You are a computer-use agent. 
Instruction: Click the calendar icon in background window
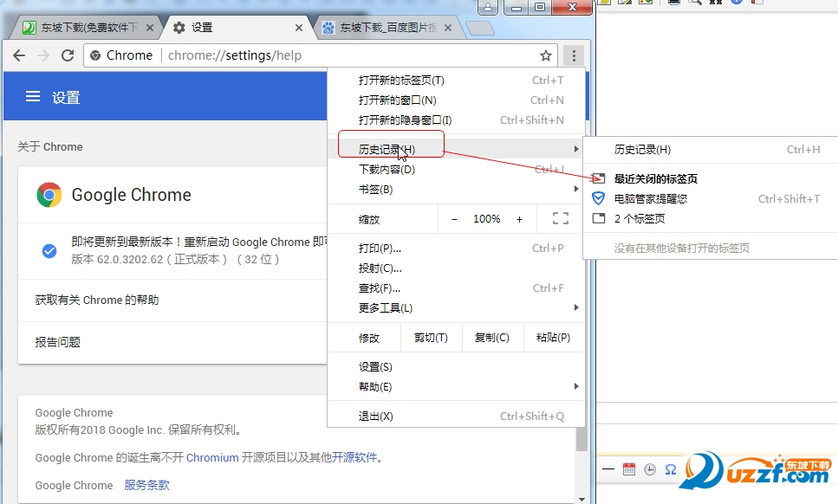629,469
